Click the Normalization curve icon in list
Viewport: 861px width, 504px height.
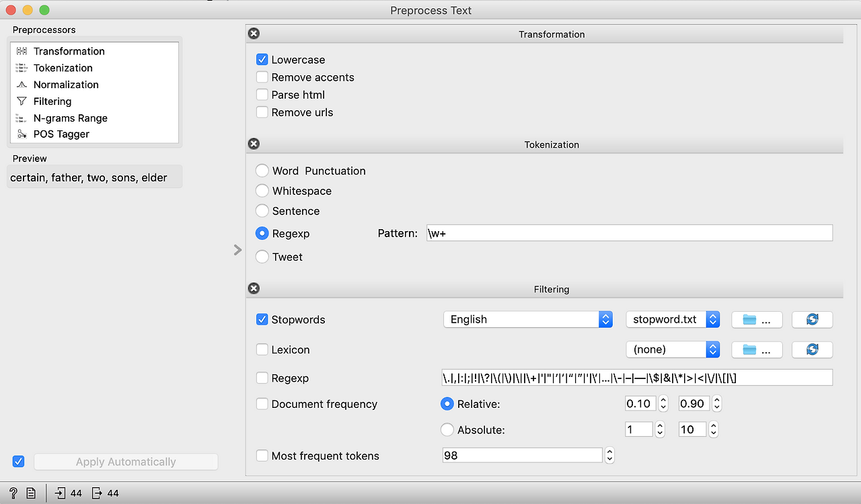click(x=22, y=85)
